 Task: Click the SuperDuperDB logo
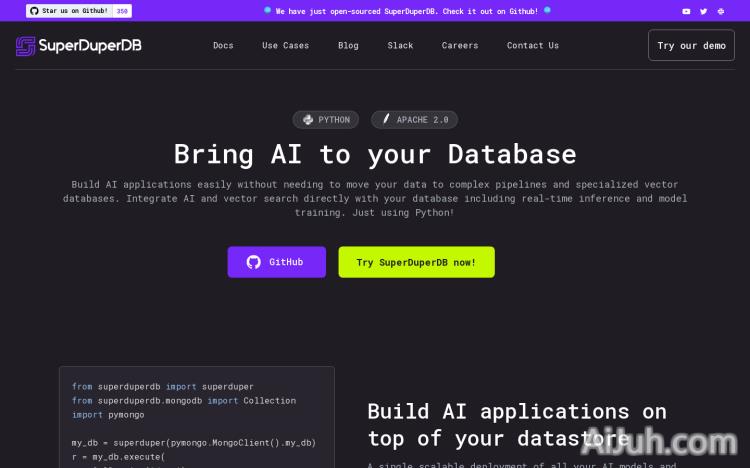coord(79,46)
